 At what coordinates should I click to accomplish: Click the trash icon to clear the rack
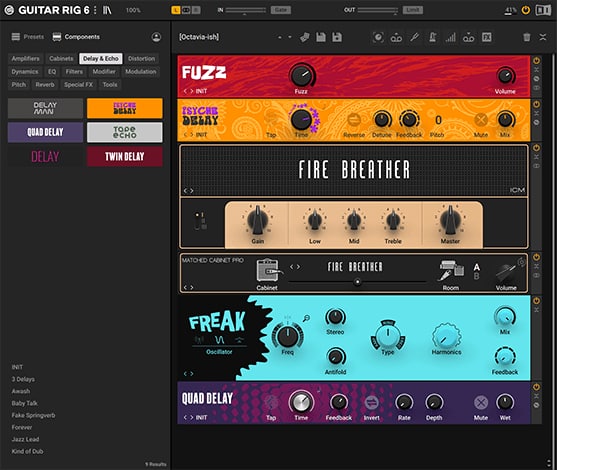(527, 37)
